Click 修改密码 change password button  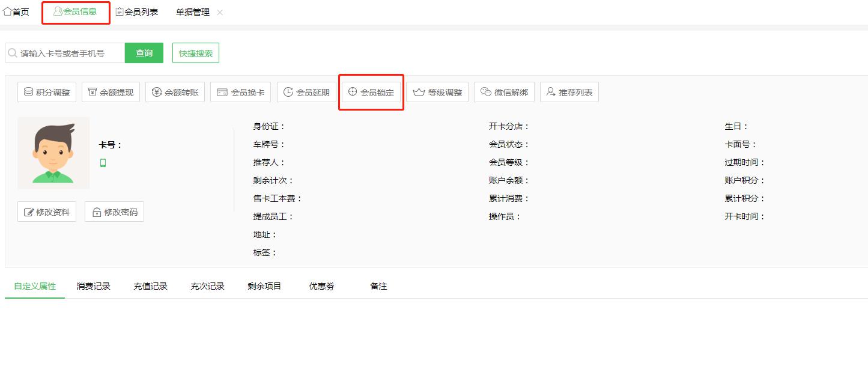(114, 212)
